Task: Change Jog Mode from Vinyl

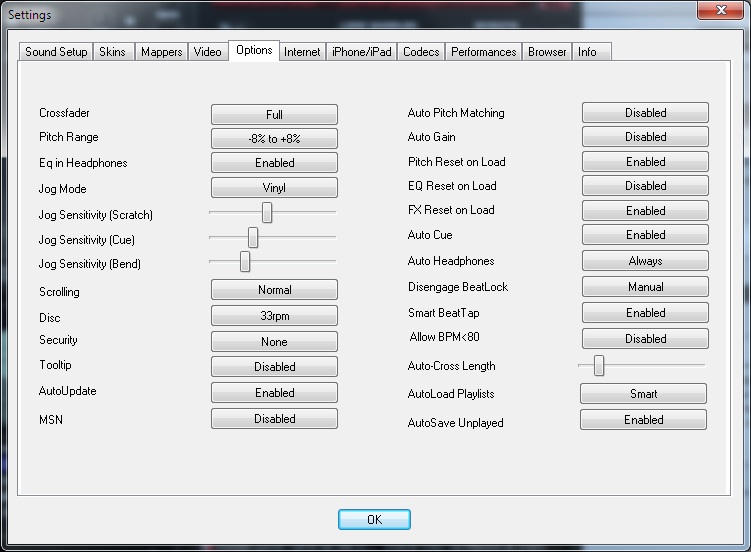Action: (x=274, y=188)
